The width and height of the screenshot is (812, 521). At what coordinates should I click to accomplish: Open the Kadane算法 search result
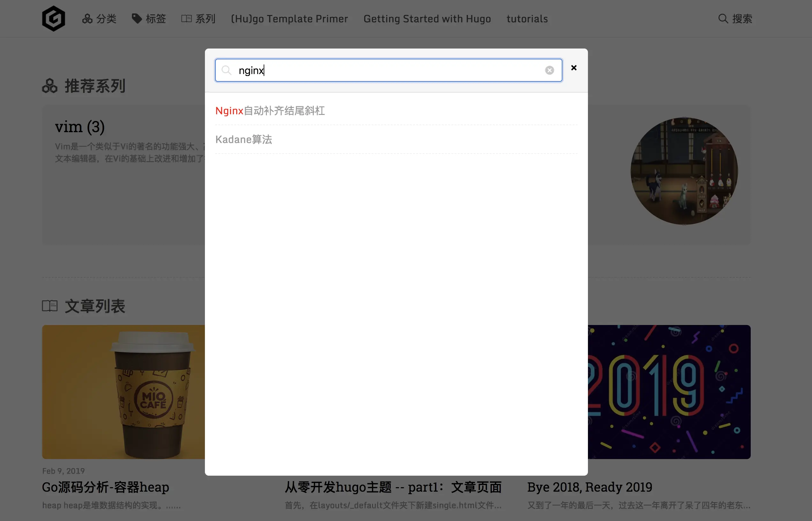(x=244, y=140)
